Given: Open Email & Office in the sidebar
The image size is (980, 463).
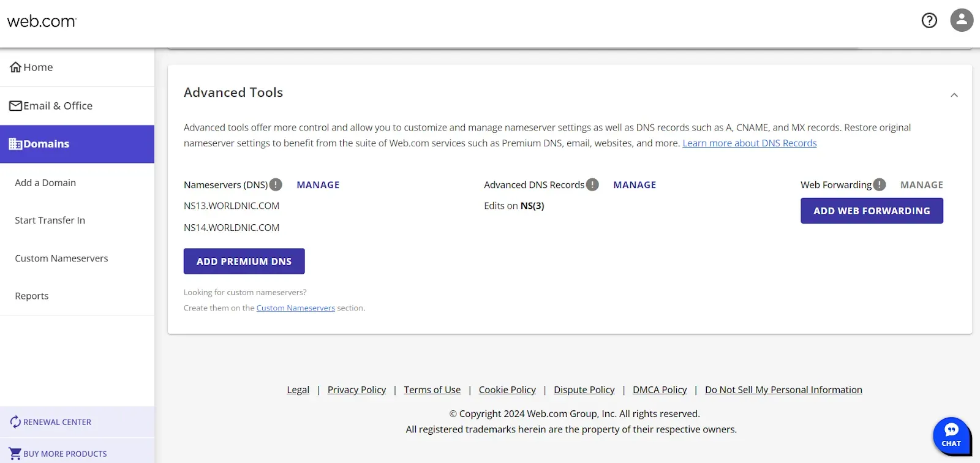Looking at the screenshot, I should click(x=77, y=106).
